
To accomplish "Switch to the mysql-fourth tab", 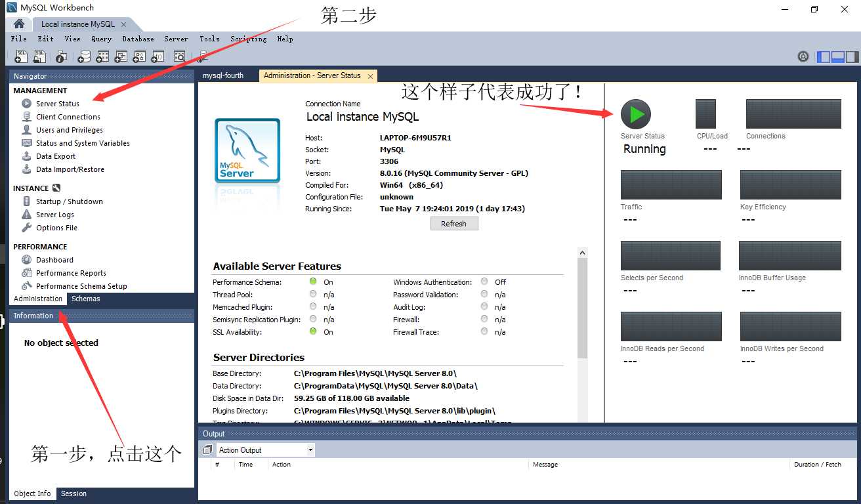I will coord(223,75).
